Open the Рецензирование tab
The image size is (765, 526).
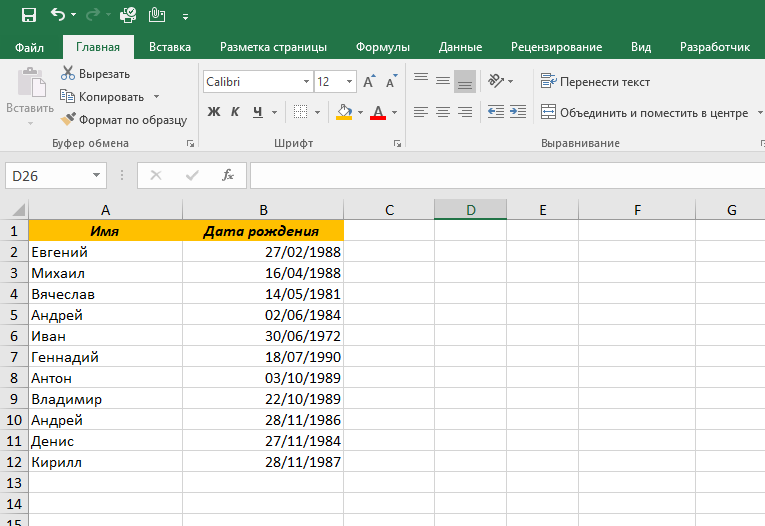(x=556, y=47)
